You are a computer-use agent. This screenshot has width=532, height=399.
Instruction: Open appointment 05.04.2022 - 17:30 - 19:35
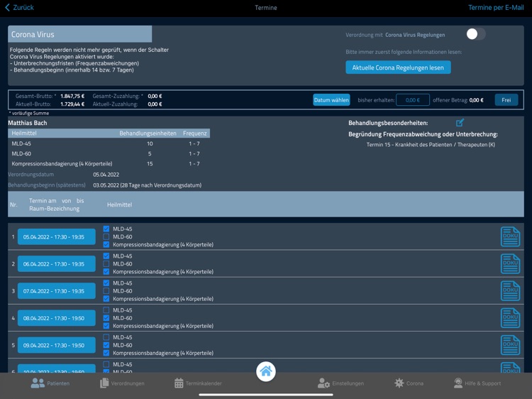click(56, 236)
